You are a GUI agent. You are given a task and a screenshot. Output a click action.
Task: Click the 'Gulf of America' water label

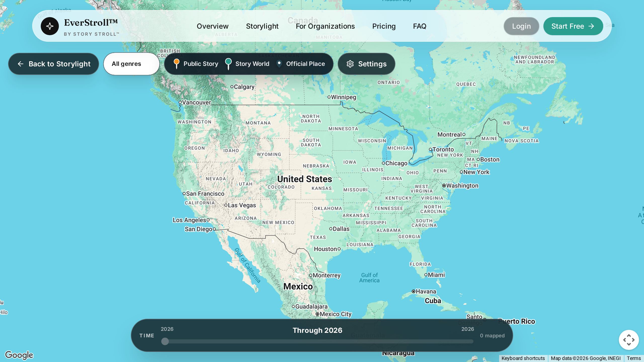(369, 278)
